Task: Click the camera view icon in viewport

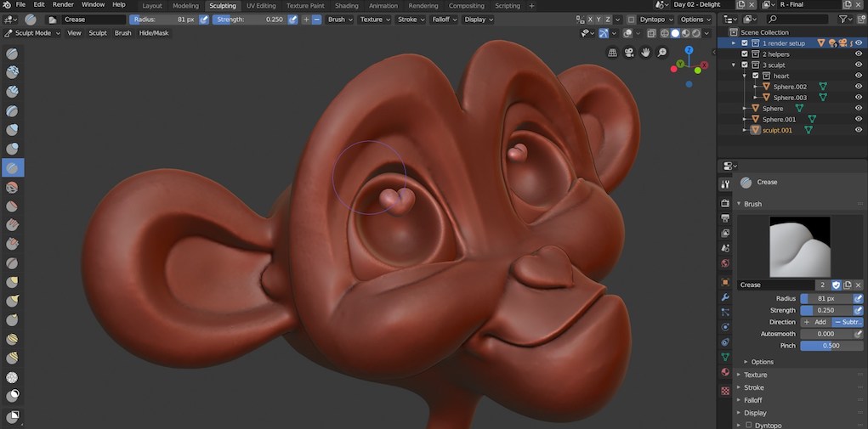Action: click(629, 53)
